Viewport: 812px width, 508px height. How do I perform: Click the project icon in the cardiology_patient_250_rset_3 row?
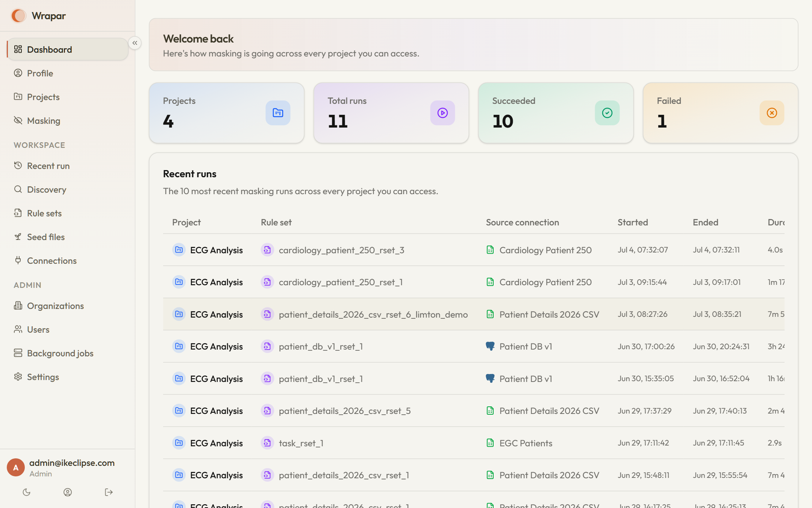[179, 250]
